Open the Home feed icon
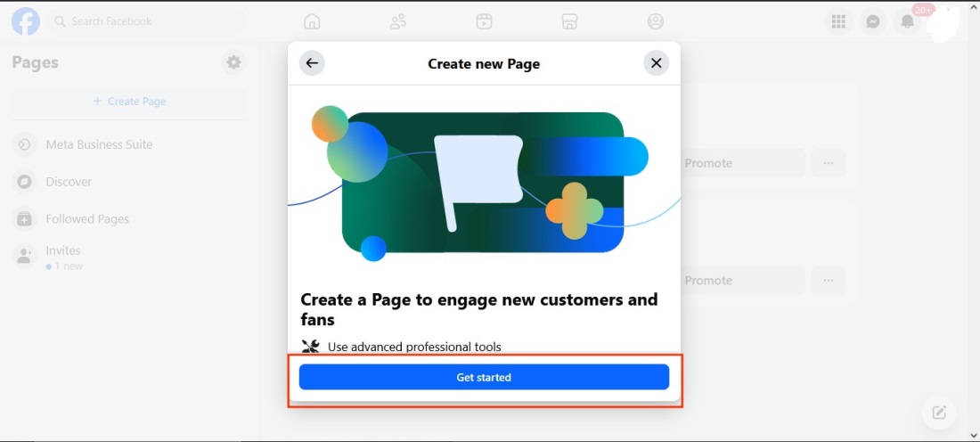The image size is (980, 442). pos(312,21)
